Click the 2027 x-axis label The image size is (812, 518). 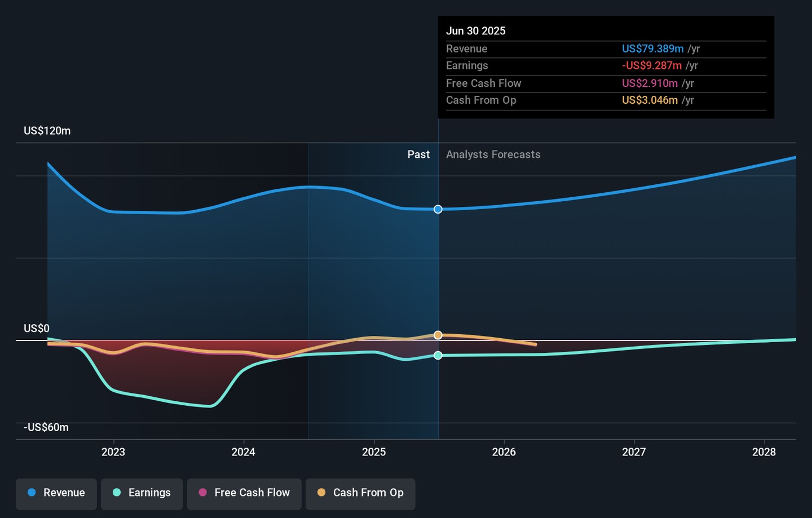(x=634, y=452)
